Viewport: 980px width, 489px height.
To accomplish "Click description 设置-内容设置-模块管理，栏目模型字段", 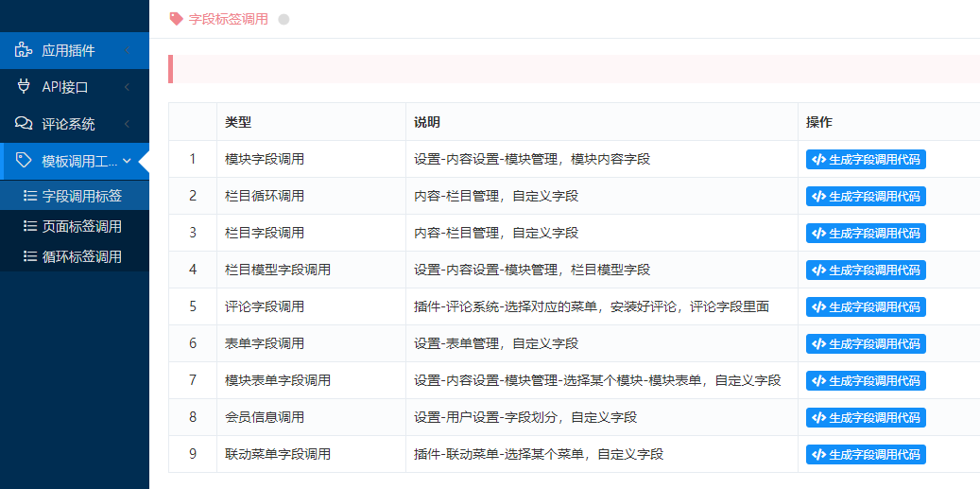I will coord(532,271).
